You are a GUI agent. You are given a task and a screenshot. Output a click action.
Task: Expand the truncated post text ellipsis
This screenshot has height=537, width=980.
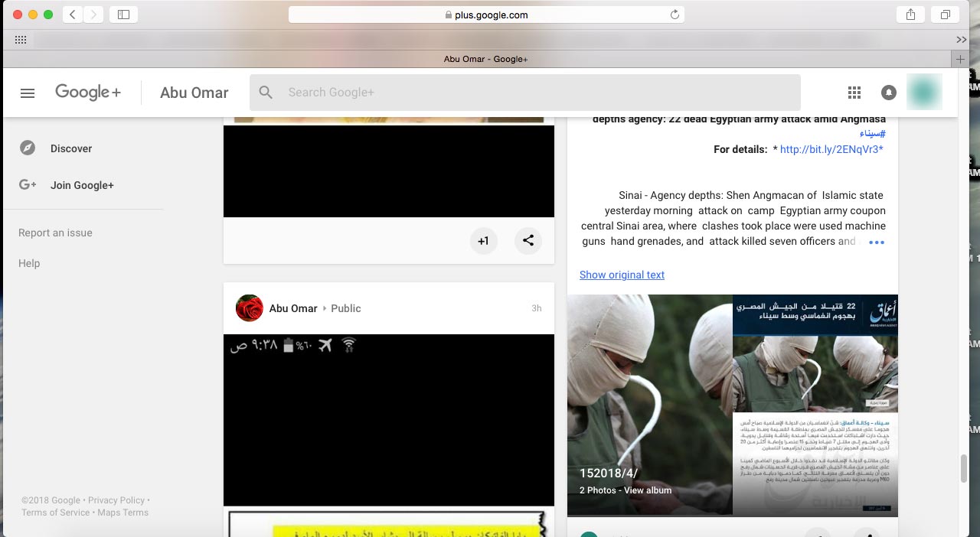pyautogui.click(x=877, y=242)
